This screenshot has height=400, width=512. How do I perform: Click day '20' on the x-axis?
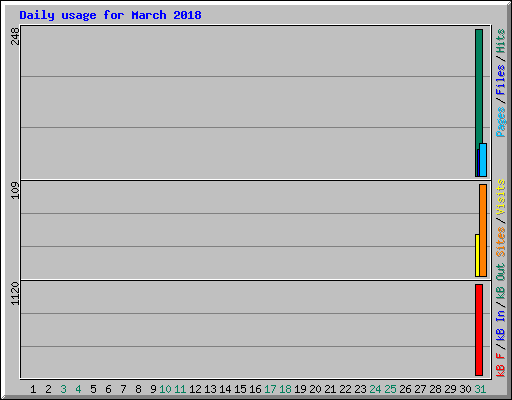click(315, 389)
